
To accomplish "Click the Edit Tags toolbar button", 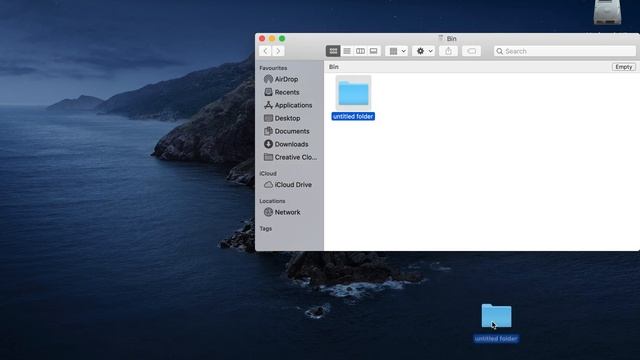I will click(471, 51).
